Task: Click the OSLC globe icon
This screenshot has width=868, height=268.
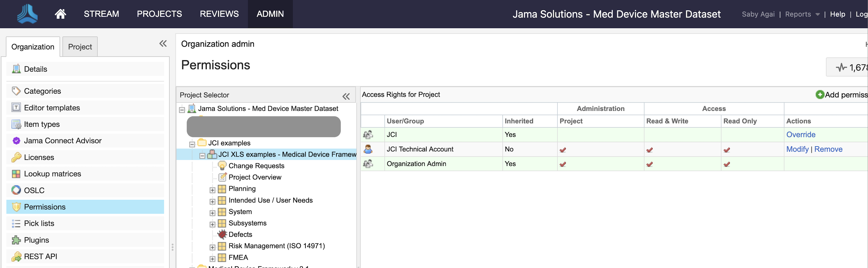Action: pyautogui.click(x=16, y=190)
